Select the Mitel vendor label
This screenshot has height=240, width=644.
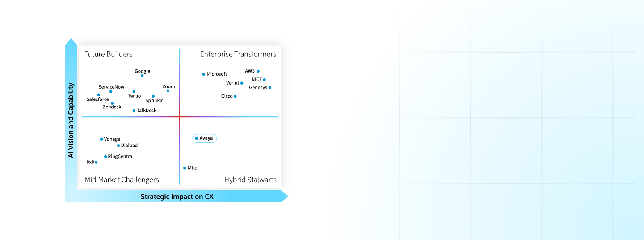point(193,168)
